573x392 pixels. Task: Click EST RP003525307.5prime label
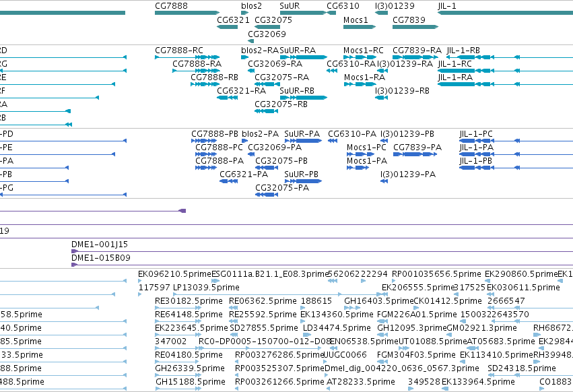click(279, 368)
